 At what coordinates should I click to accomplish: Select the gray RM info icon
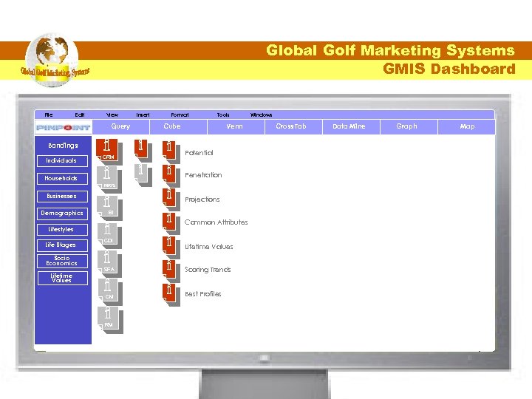point(110,320)
